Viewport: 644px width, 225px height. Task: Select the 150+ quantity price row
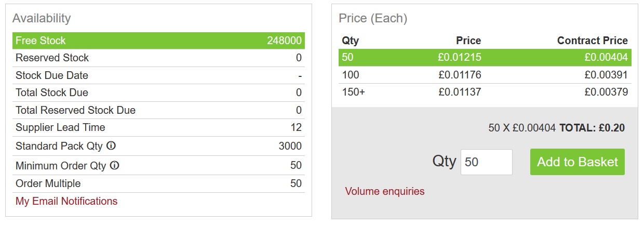[x=485, y=92]
